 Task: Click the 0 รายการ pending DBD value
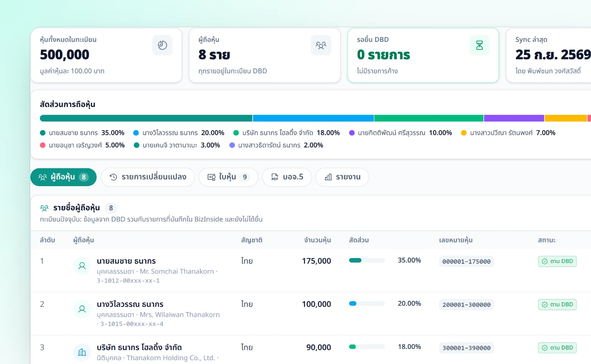[383, 55]
